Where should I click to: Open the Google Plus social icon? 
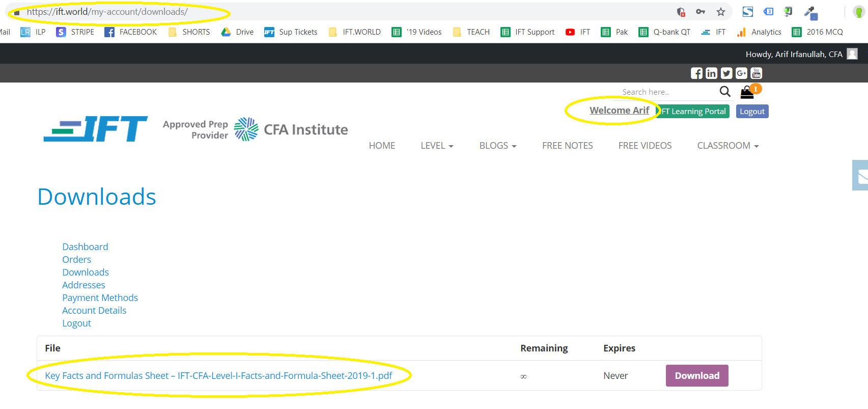741,73
